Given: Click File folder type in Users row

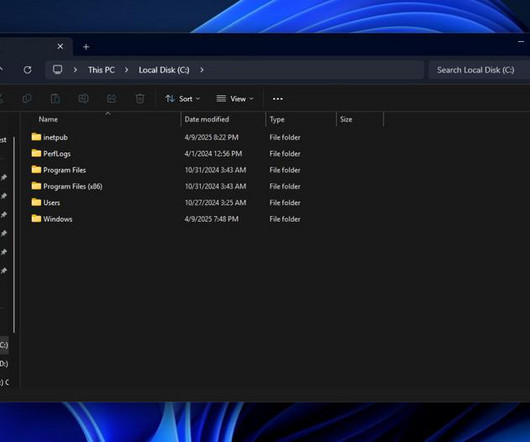Looking at the screenshot, I should point(285,202).
